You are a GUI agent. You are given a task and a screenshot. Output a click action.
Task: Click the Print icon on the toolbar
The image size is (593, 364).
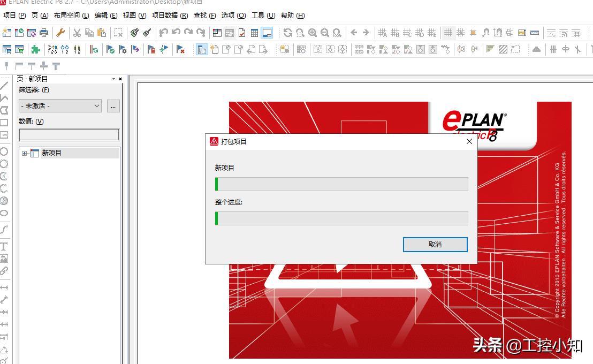pyautogui.click(x=43, y=33)
